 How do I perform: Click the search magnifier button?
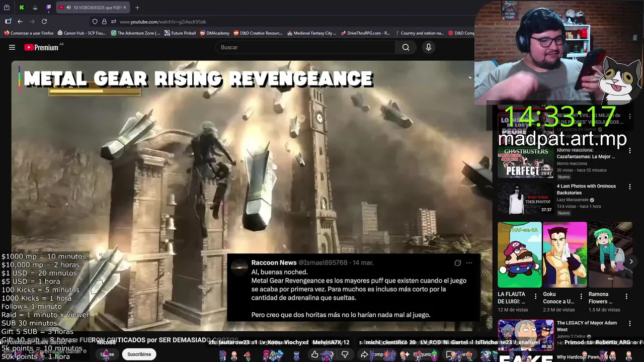point(406,47)
